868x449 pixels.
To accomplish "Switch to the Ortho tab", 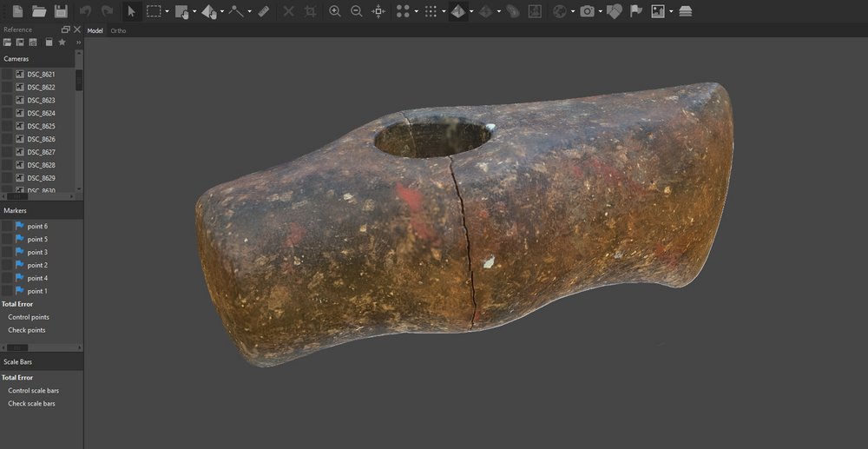I will 117,30.
